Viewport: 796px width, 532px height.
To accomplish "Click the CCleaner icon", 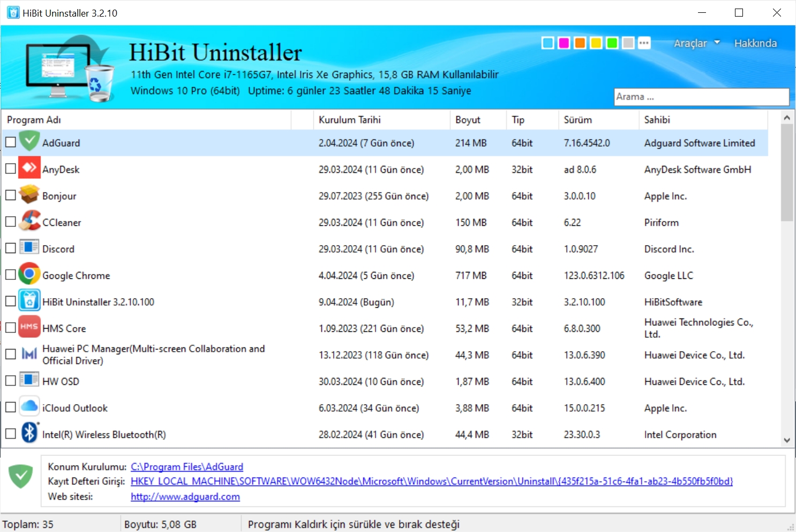I will click(29, 222).
